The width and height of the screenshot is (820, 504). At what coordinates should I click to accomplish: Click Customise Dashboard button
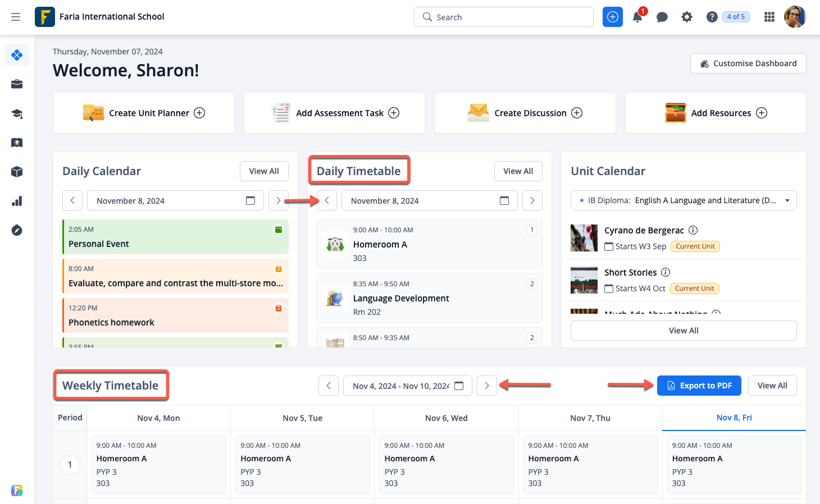tap(748, 63)
